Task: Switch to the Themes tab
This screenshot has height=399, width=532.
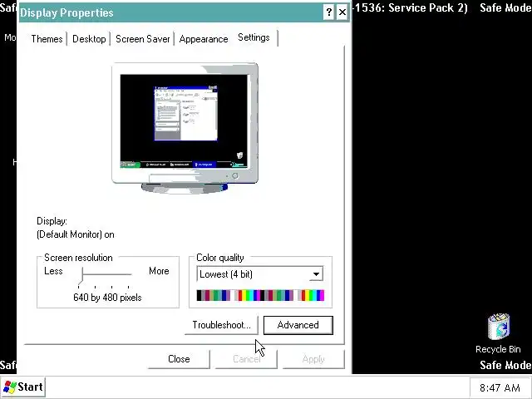Action: pyautogui.click(x=47, y=39)
